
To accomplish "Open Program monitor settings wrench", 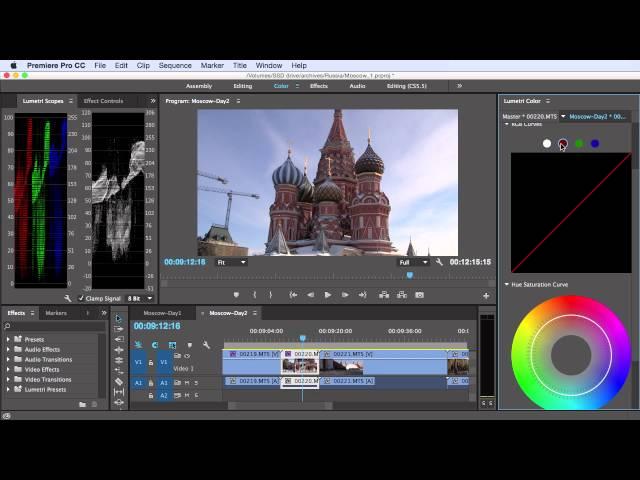I will pos(439,262).
